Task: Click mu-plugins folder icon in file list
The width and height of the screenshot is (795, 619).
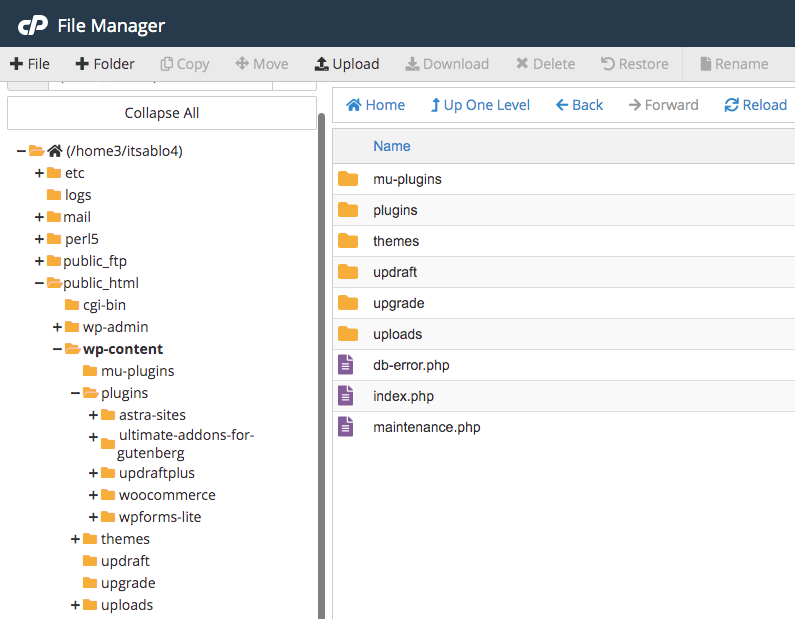Action: pyautogui.click(x=348, y=179)
